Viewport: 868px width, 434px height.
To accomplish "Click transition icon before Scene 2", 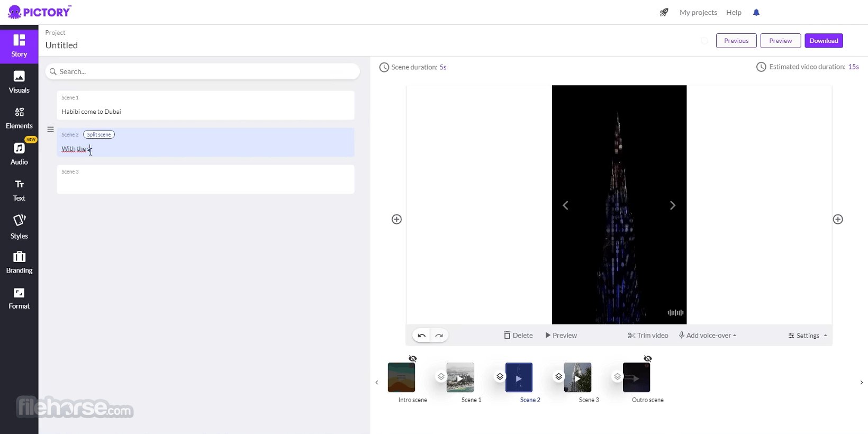I will point(500,376).
